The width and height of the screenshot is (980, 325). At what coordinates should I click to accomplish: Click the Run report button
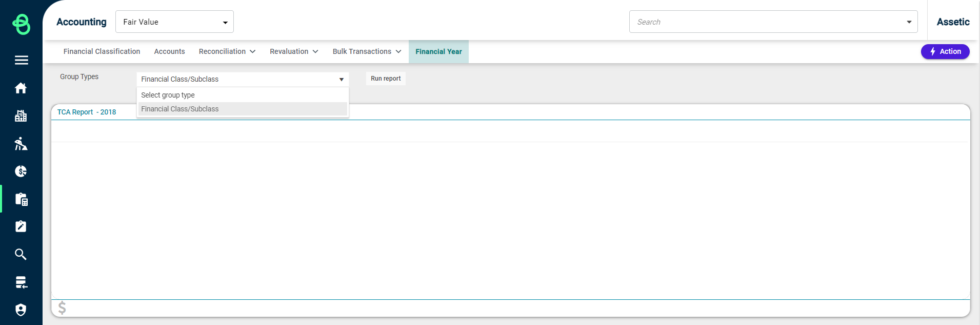pyautogui.click(x=386, y=79)
